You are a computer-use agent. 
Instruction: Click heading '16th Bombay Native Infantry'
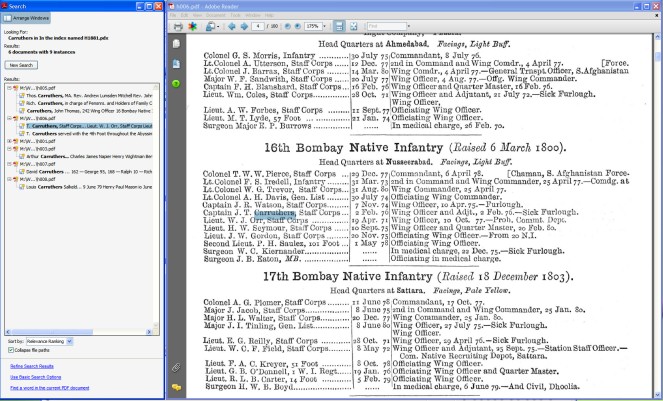point(353,148)
